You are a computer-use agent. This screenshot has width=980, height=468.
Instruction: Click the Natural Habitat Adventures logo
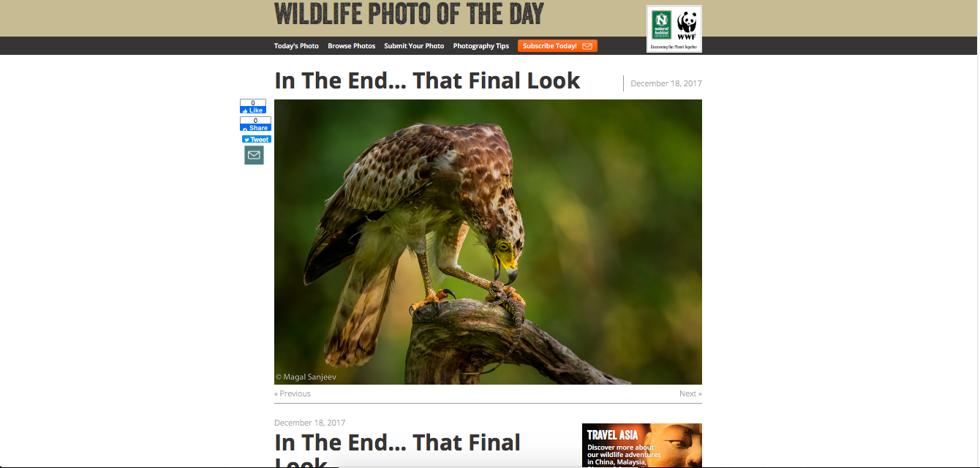pyautogui.click(x=662, y=26)
